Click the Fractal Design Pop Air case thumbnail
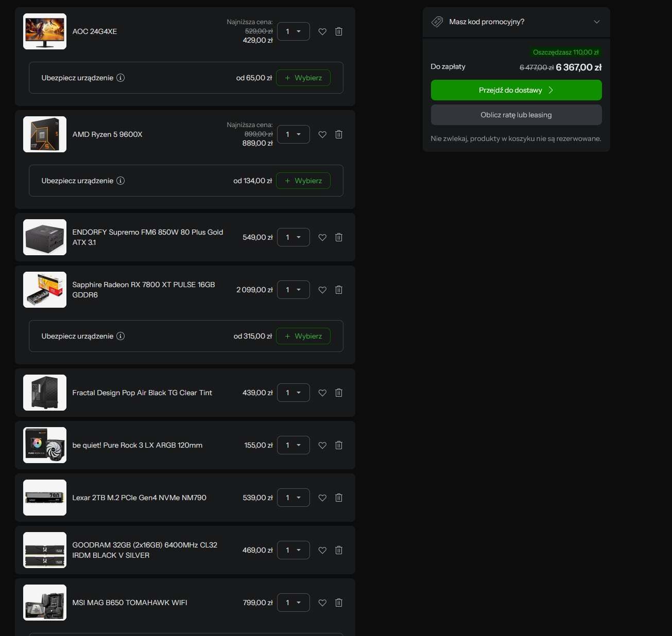This screenshot has height=636, width=672. pyautogui.click(x=45, y=393)
